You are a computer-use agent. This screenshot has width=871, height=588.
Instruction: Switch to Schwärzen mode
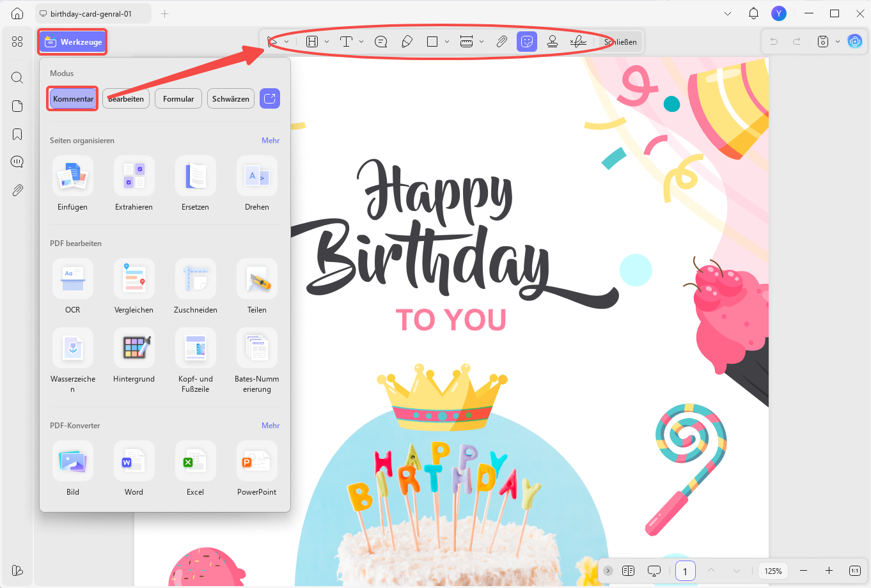point(231,99)
